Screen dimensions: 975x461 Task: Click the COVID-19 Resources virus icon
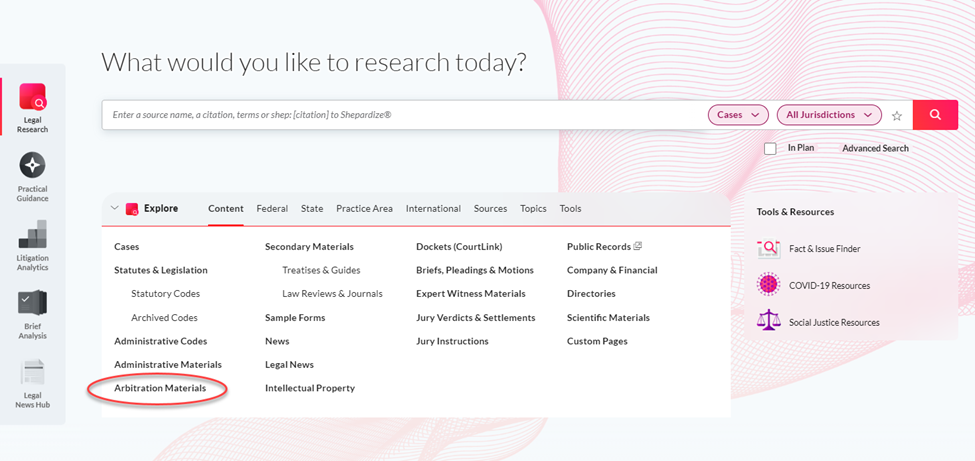769,285
